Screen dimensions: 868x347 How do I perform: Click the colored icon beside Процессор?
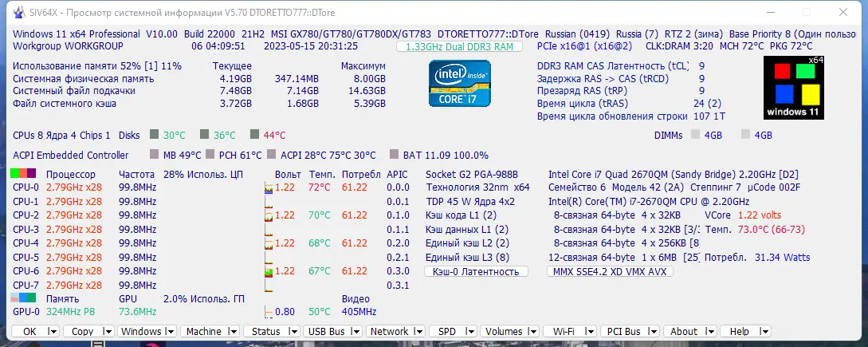tap(23, 174)
